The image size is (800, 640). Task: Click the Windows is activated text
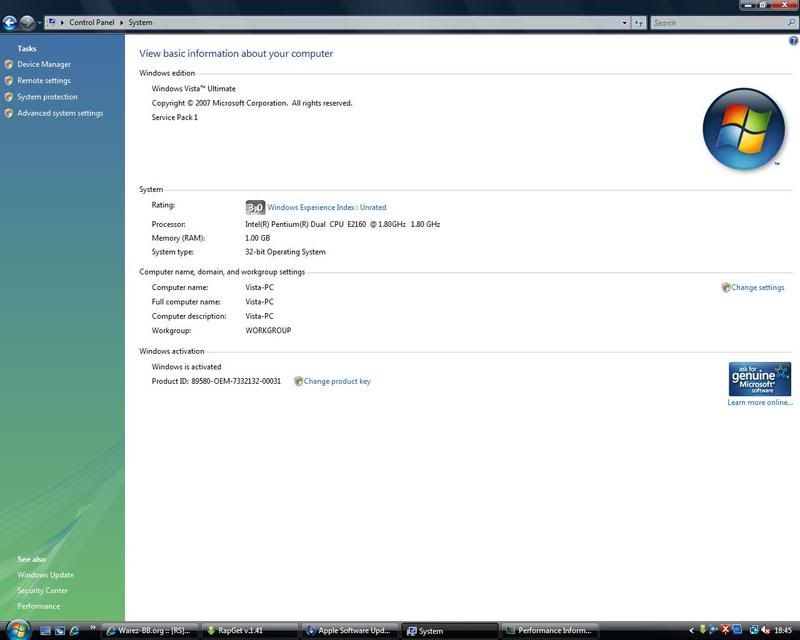pos(186,367)
